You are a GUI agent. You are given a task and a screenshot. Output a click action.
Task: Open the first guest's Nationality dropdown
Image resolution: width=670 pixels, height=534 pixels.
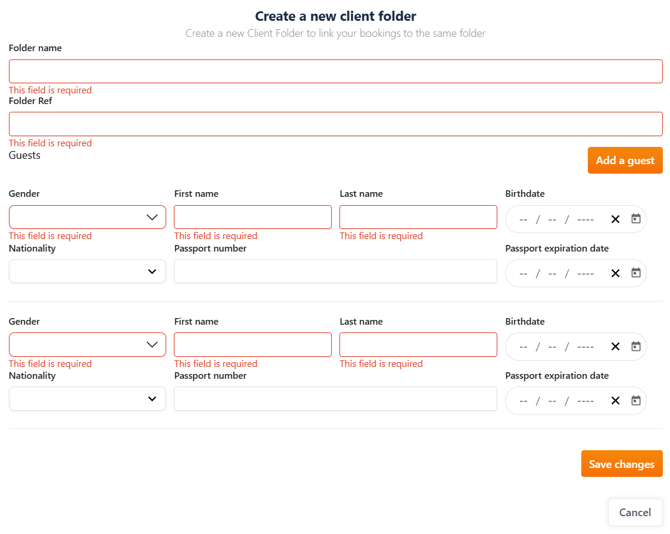point(87,271)
